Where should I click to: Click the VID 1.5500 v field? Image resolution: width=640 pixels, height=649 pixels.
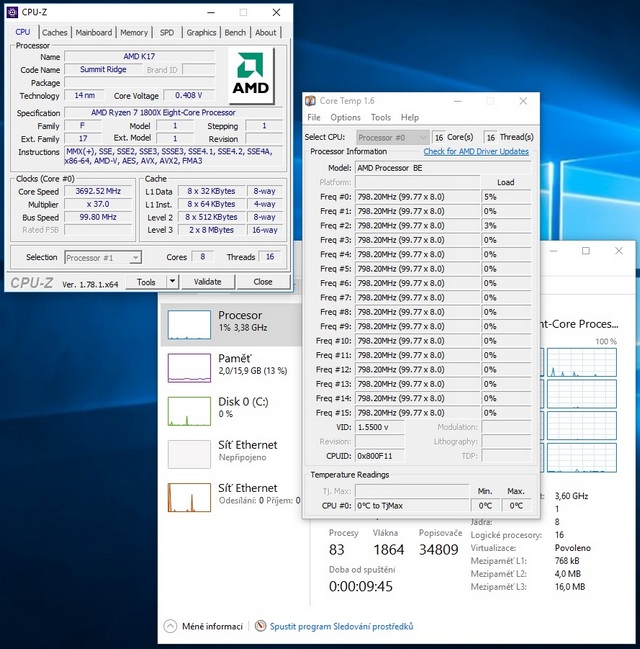(380, 428)
